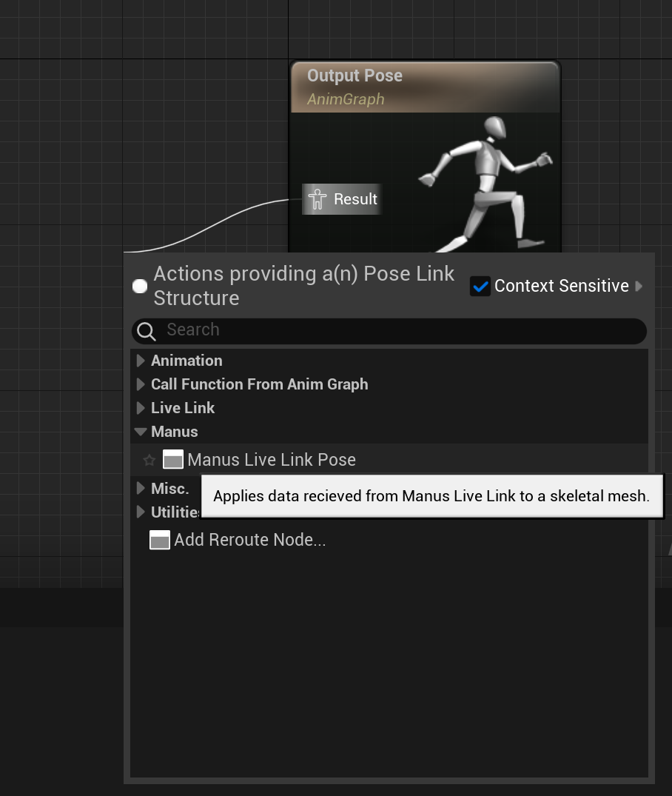
Task: Click the running mannequin figure in Output Pose
Action: point(488,181)
